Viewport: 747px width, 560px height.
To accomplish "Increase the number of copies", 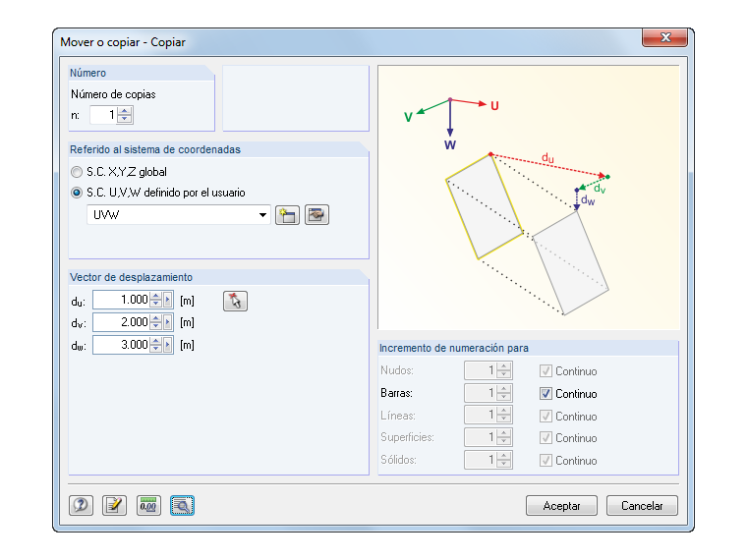I will pyautogui.click(x=125, y=111).
